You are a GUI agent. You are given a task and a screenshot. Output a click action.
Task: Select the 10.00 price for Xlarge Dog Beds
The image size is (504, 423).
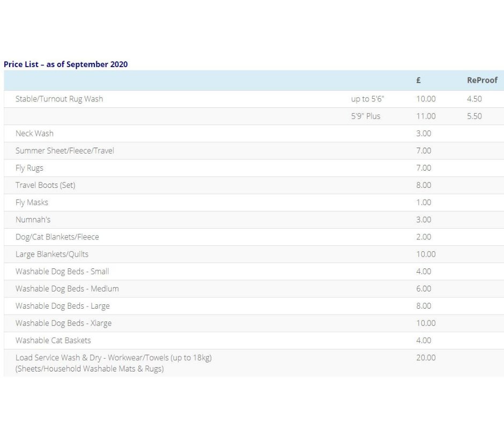point(426,323)
